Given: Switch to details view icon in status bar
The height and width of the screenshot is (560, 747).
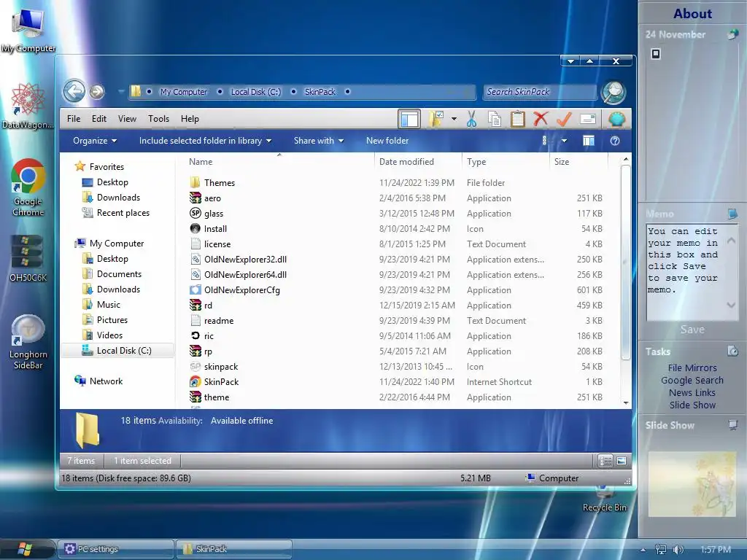Looking at the screenshot, I should click(605, 461).
